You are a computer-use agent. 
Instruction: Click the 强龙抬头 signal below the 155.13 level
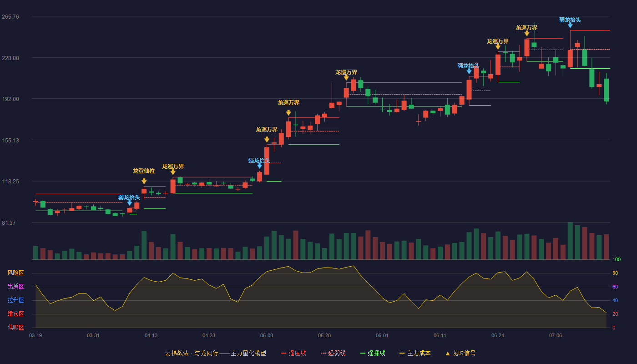pyautogui.click(x=259, y=166)
